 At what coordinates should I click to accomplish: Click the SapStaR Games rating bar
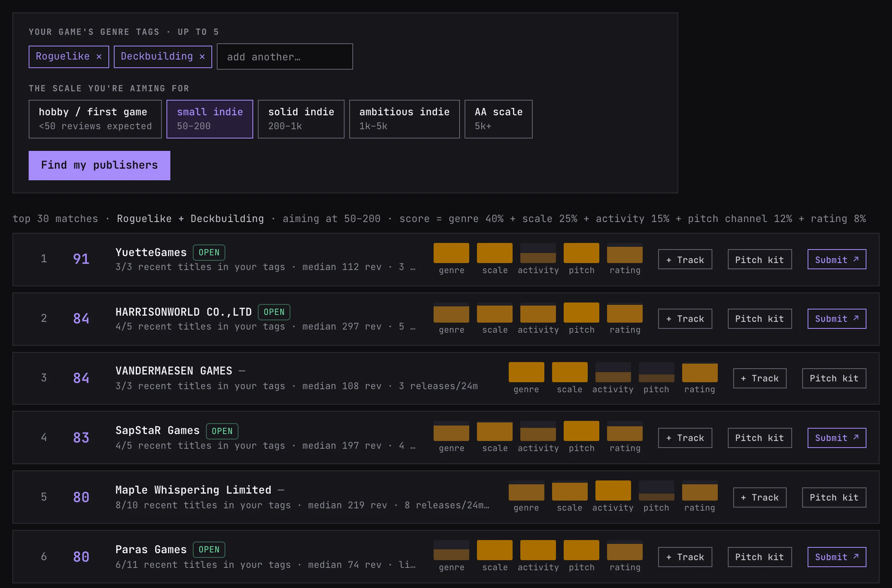point(625,431)
